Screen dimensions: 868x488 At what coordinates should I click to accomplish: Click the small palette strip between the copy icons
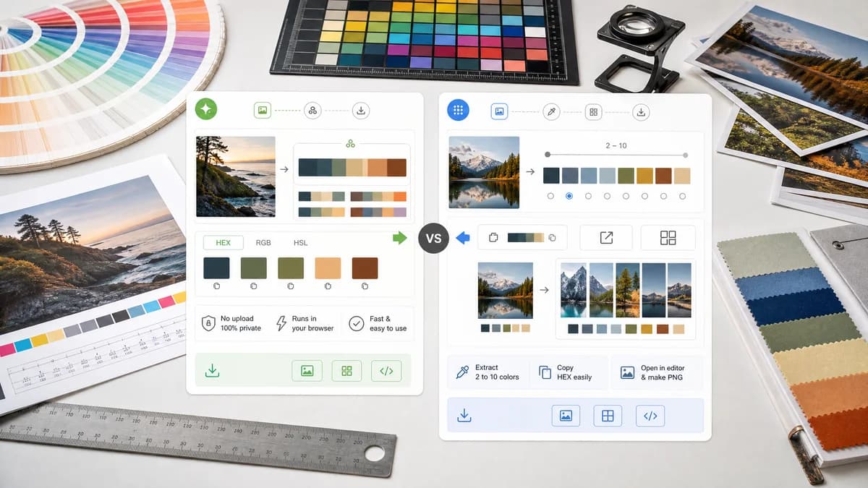(x=525, y=237)
